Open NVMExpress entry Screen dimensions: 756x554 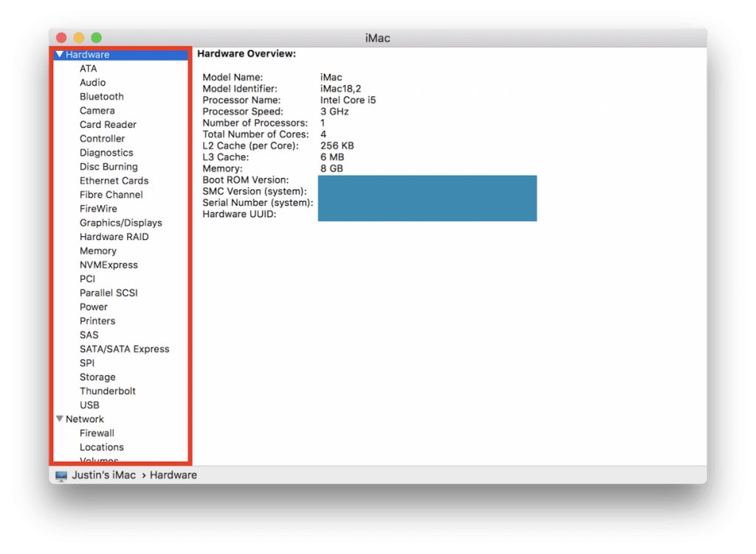click(x=109, y=264)
